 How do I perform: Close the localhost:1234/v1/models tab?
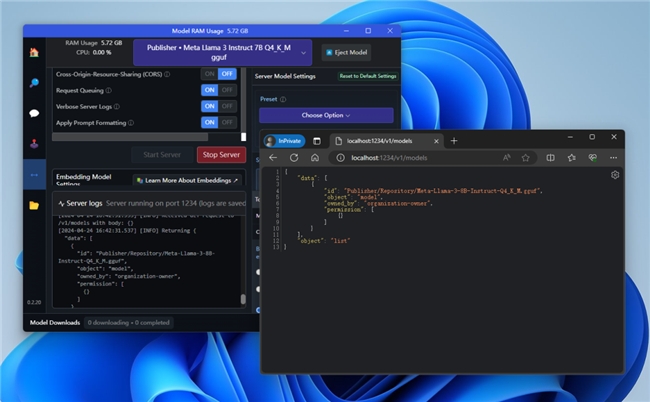tap(436, 141)
